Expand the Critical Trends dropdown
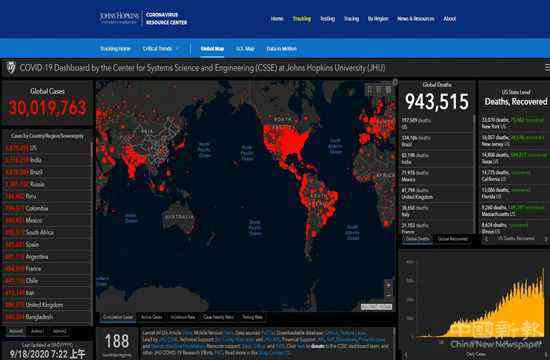 tap(160, 49)
